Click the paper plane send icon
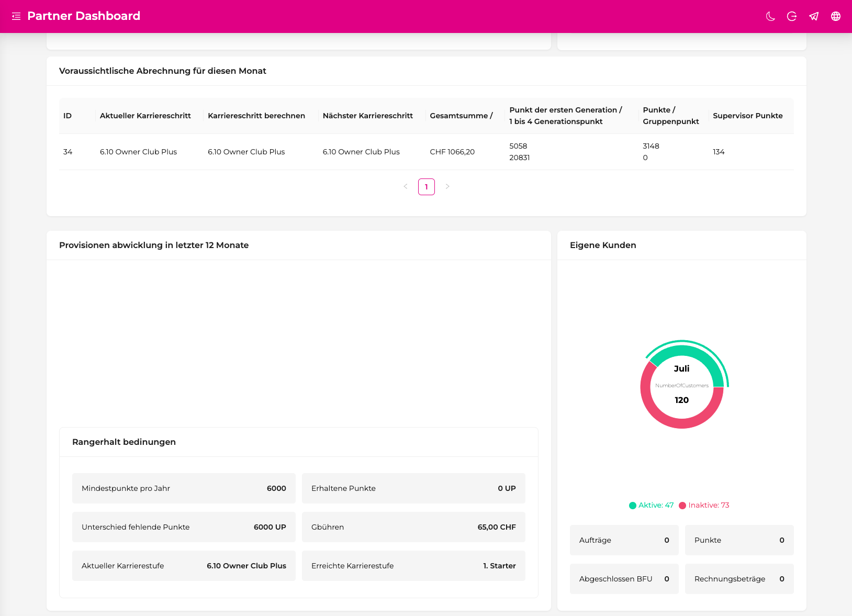This screenshot has height=616, width=852. (814, 16)
